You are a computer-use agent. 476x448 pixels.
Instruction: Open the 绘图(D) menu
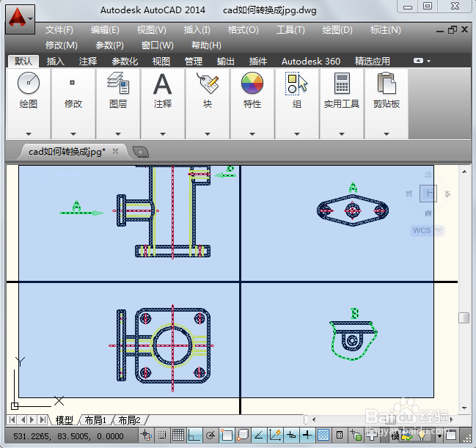click(x=337, y=30)
